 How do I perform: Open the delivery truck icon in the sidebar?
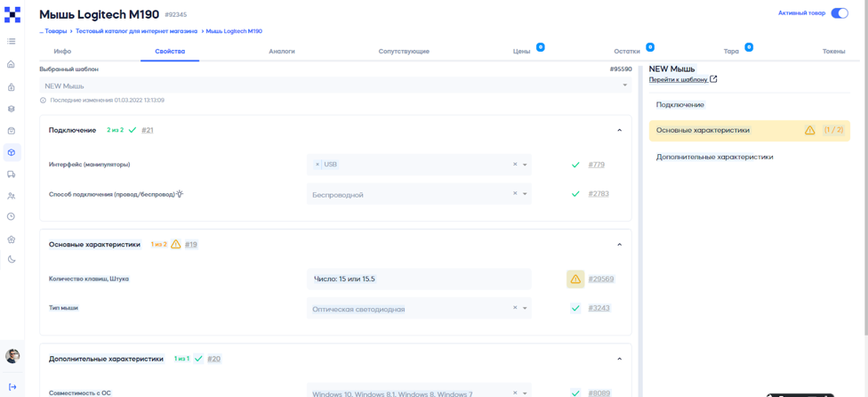pos(11,174)
